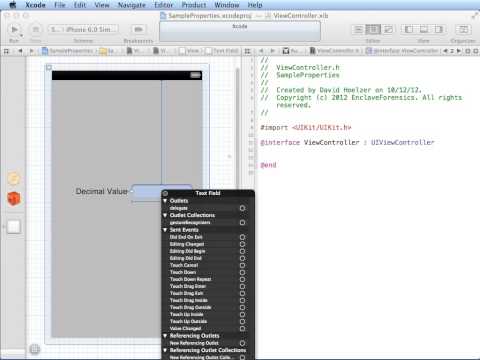This screenshot has width=480, height=360.
Task: Open the Apple menu
Action: [x=12, y=5]
